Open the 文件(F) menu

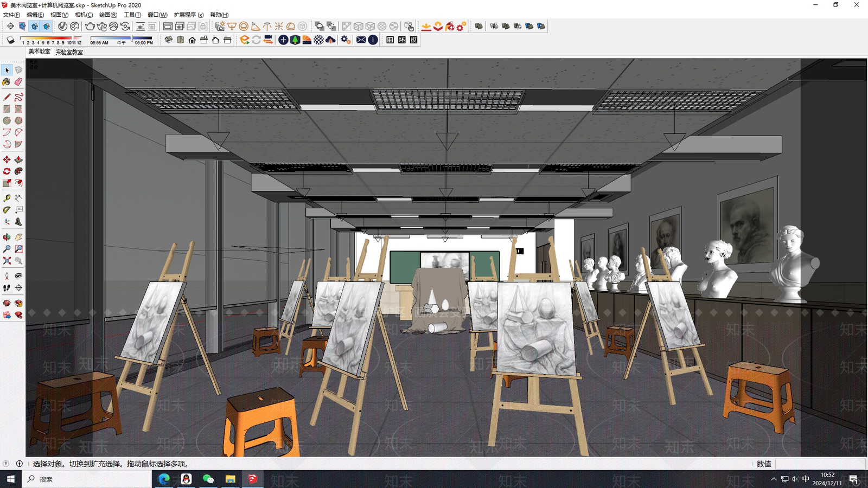(x=11, y=15)
